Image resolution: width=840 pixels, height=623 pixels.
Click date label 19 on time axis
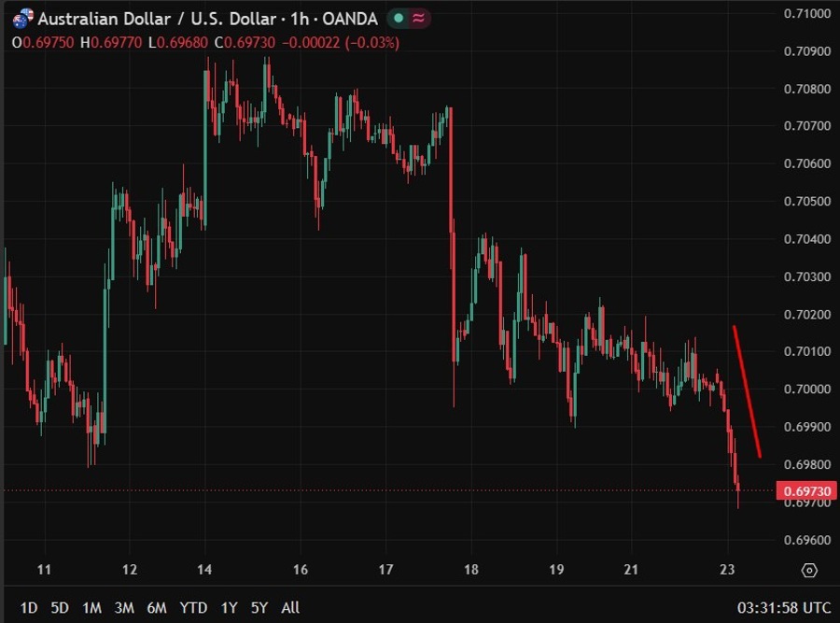pyautogui.click(x=556, y=570)
